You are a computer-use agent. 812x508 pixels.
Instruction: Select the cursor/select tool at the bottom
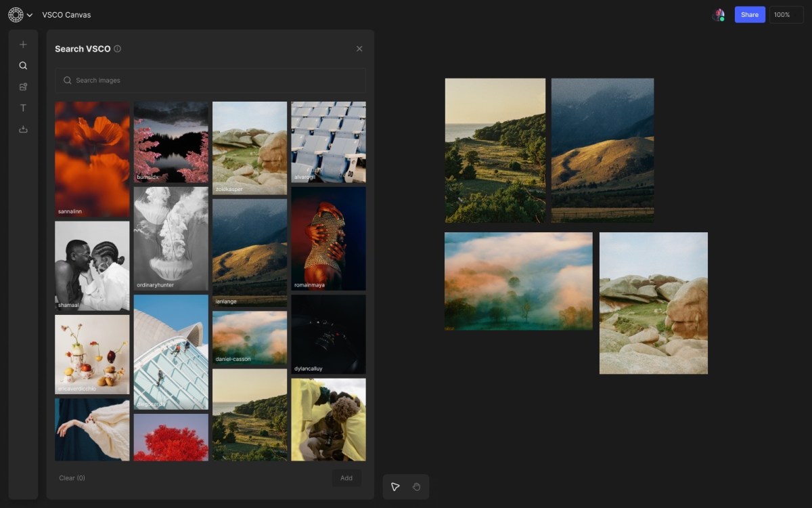(x=396, y=486)
